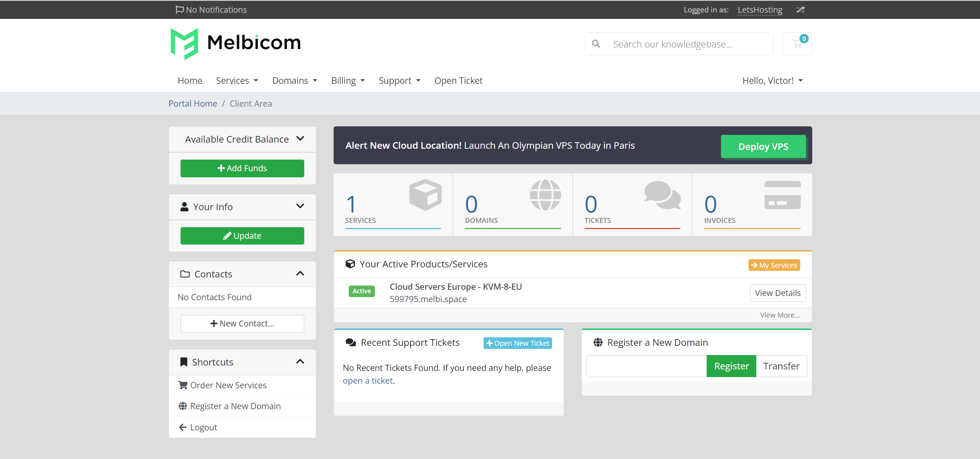Click the Transfer domain button
The image size is (980, 459).
point(781,366)
